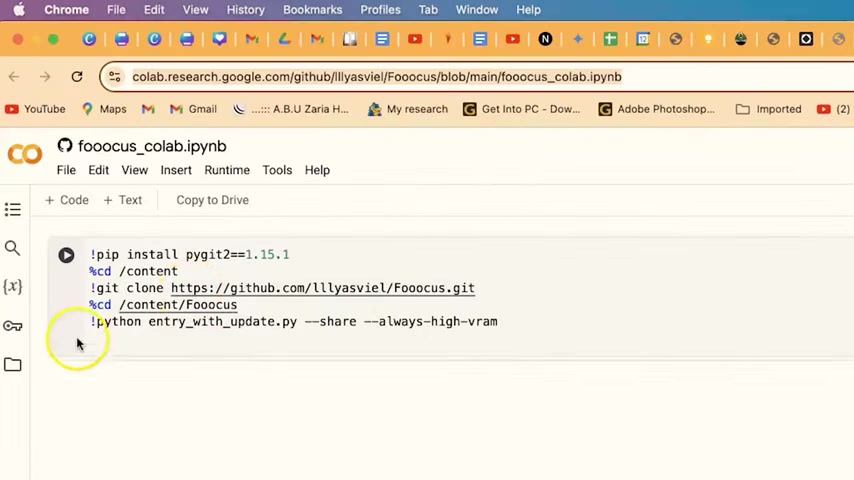Image resolution: width=854 pixels, height=480 pixels.
Task: Open the Window menu in menu bar
Action: click(x=477, y=10)
